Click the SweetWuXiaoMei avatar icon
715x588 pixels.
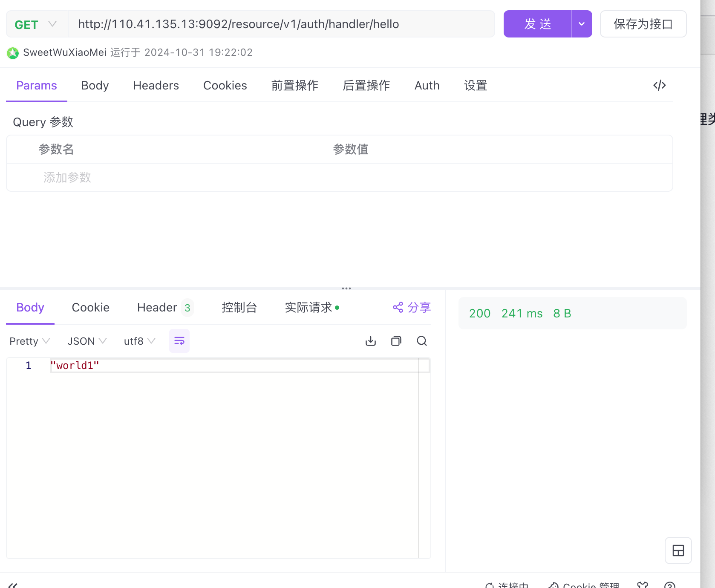coord(13,53)
